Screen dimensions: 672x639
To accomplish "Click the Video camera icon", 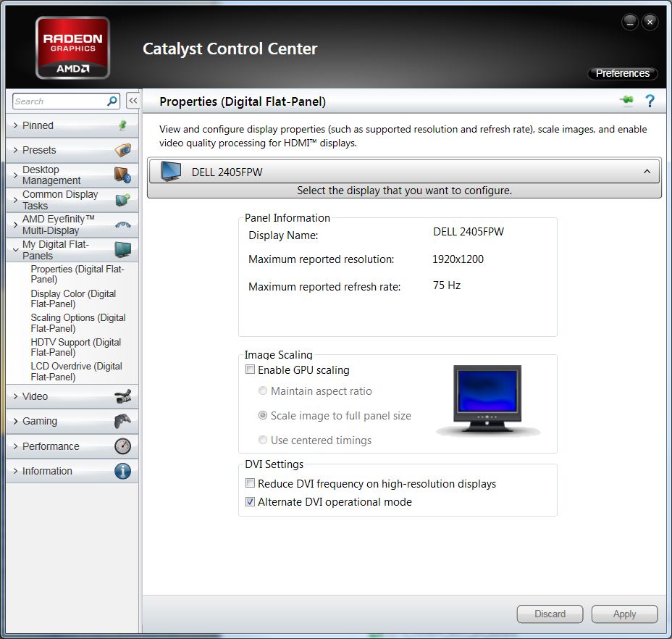I will pos(123,396).
